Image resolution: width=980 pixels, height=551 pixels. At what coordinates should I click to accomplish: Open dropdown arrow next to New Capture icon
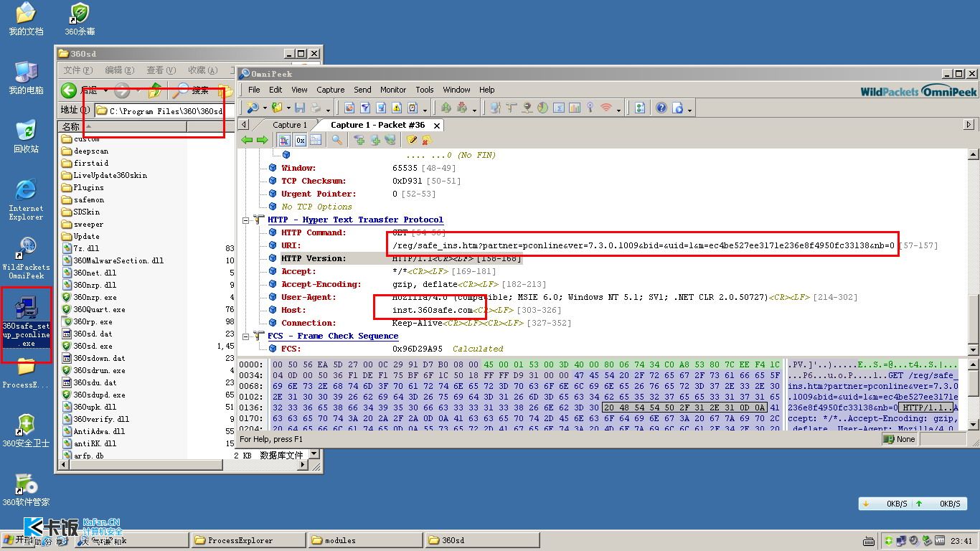(x=265, y=109)
